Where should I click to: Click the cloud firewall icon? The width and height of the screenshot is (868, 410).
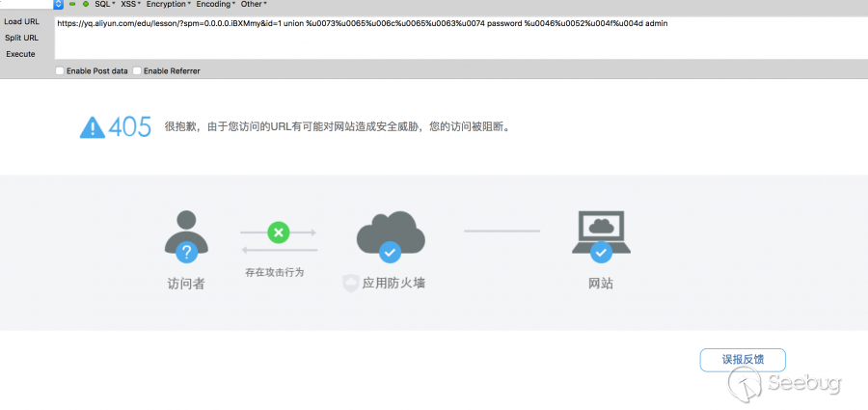(x=391, y=236)
